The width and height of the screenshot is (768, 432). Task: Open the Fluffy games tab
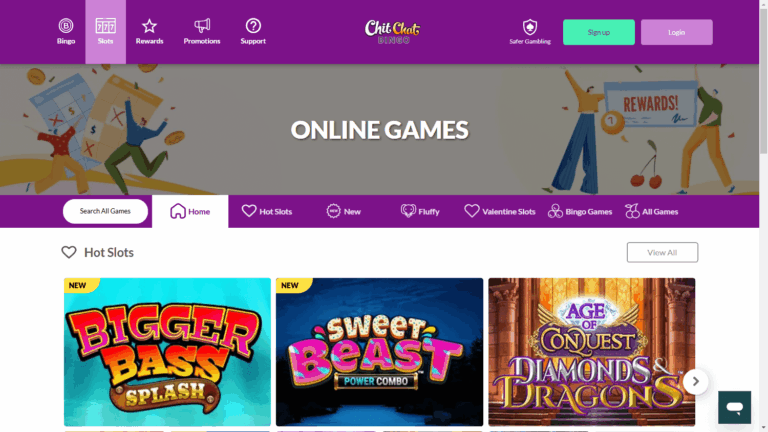420,211
